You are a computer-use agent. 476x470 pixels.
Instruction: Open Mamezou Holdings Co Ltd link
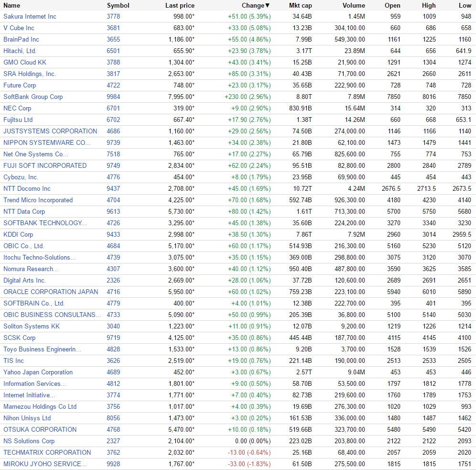click(x=40, y=406)
